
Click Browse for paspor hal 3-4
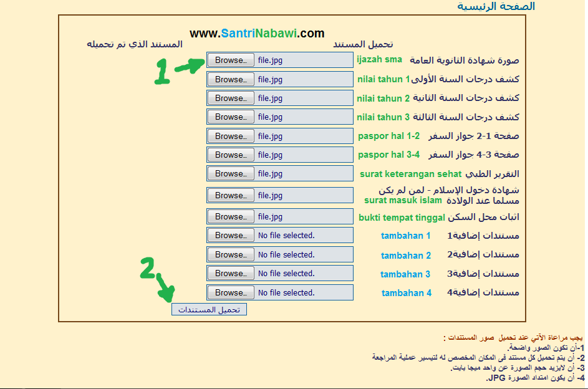tap(231, 155)
